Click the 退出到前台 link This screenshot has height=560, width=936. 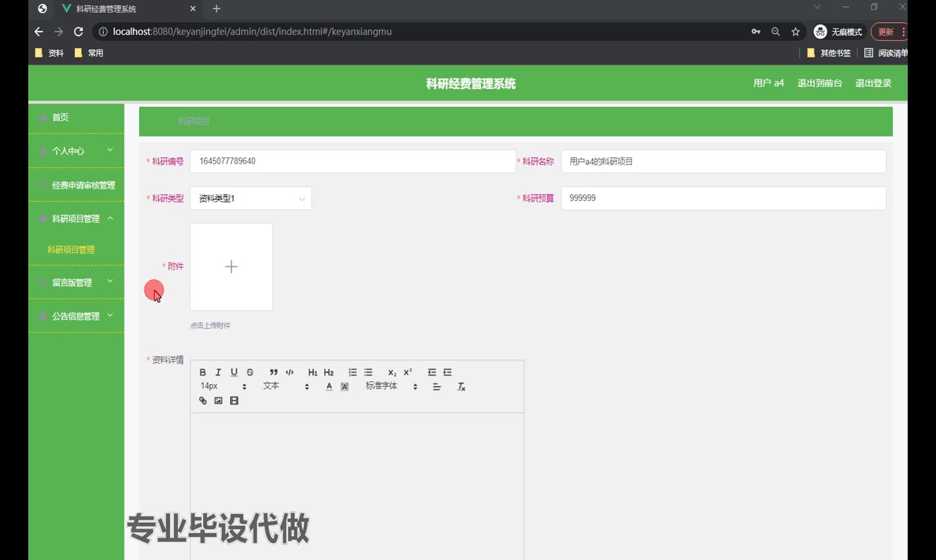(x=819, y=83)
